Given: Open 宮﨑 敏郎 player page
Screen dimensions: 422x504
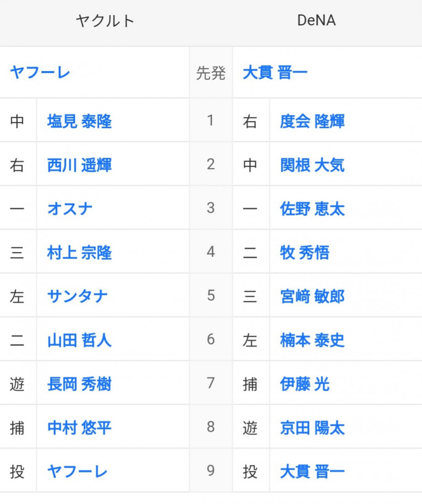Looking at the screenshot, I should 312,296.
